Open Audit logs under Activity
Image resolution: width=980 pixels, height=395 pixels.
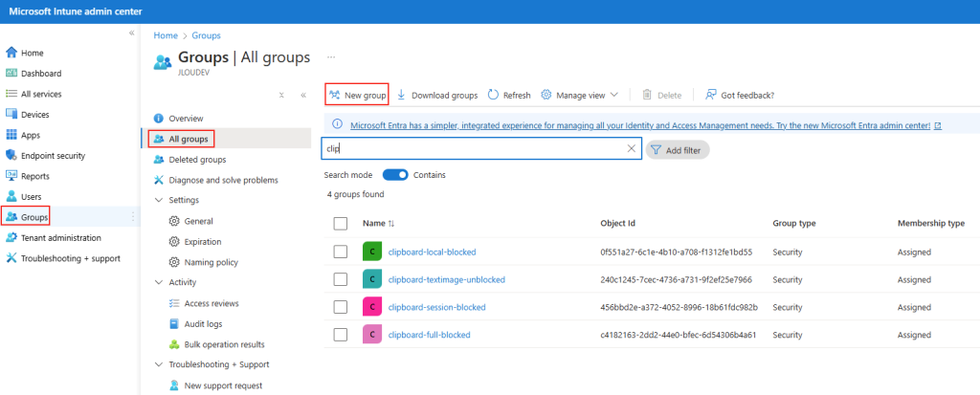[203, 324]
